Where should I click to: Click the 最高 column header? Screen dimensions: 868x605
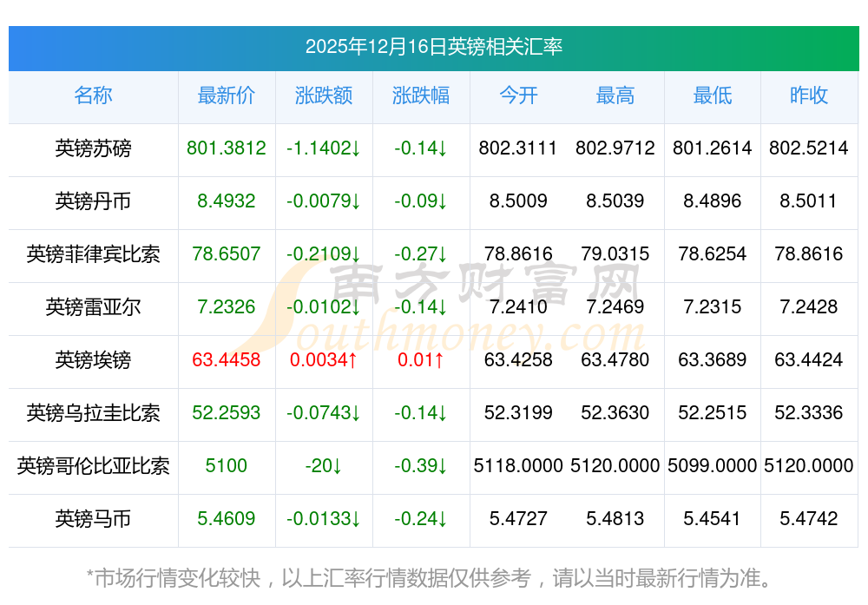(615, 95)
